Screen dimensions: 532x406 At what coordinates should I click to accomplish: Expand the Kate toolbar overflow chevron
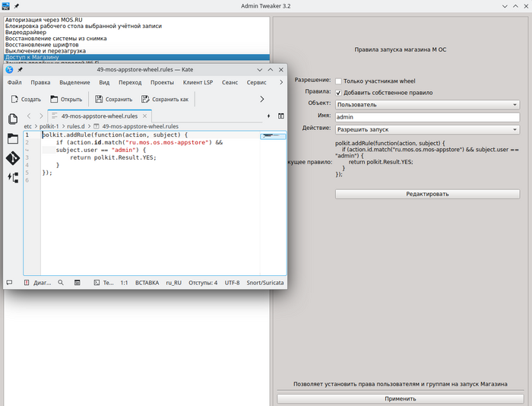point(262,99)
